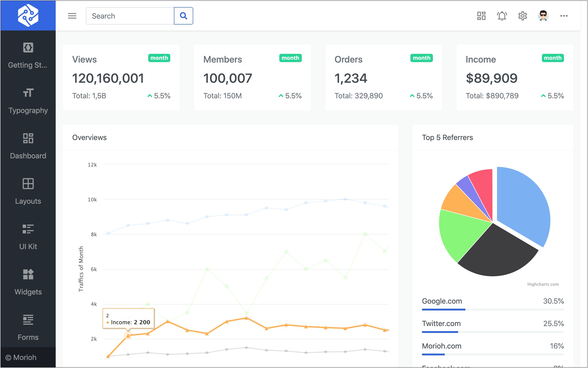
Task: Click the notification bell icon
Action: (x=502, y=16)
